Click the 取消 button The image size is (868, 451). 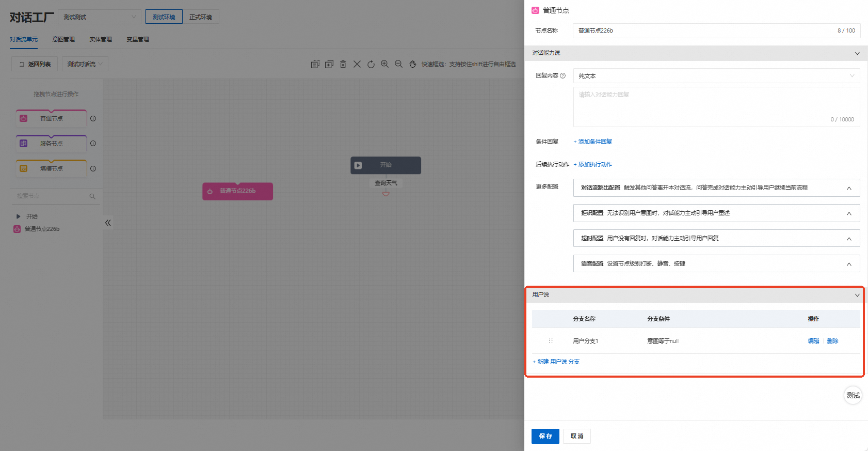(x=577, y=436)
